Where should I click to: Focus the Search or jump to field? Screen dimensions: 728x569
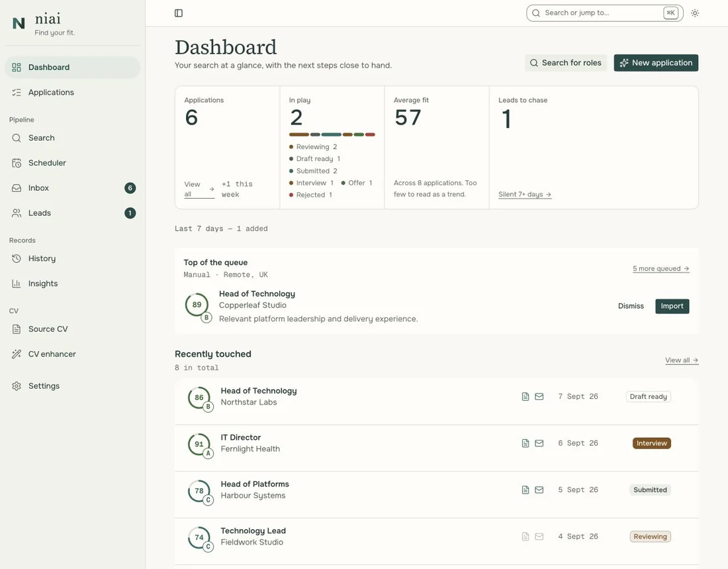[604, 13]
